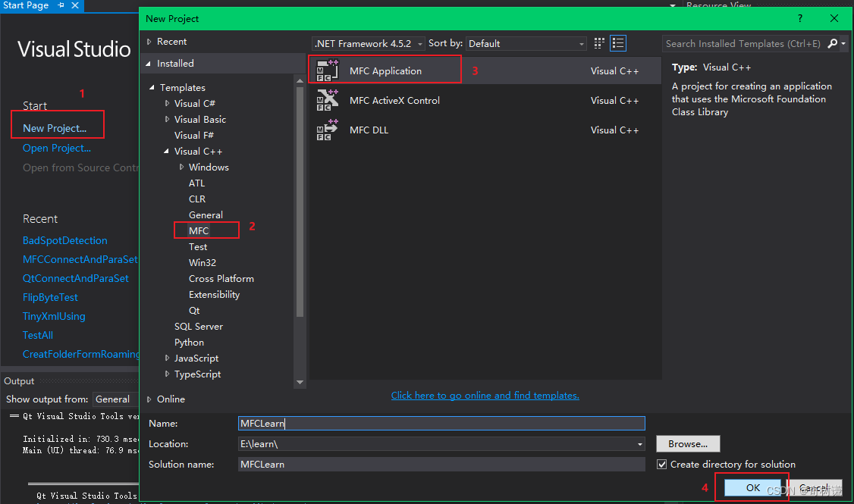
Task: Click the MFC DLL template icon
Action: point(328,130)
